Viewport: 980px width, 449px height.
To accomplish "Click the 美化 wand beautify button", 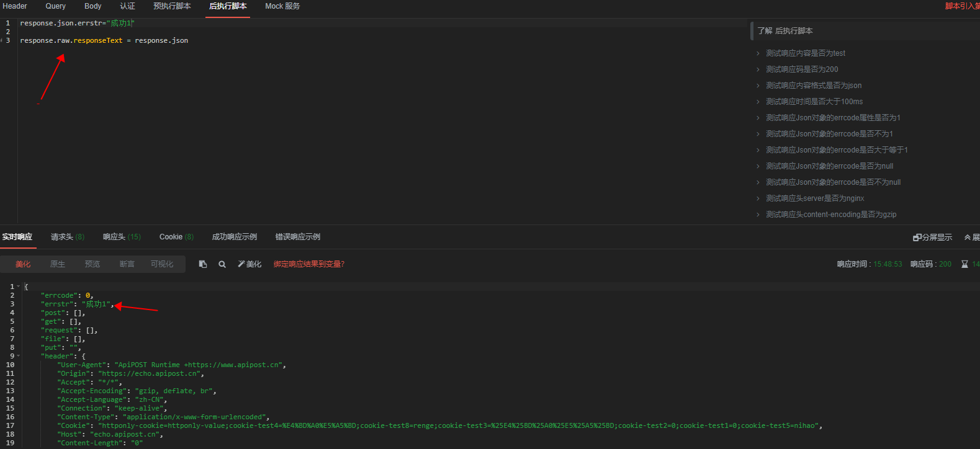I will pos(249,264).
